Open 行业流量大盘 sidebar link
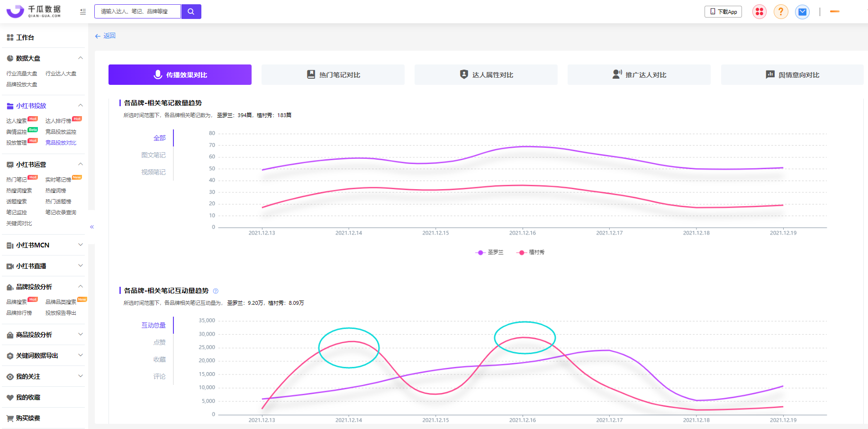The height and width of the screenshot is (429, 868). pyautogui.click(x=22, y=73)
